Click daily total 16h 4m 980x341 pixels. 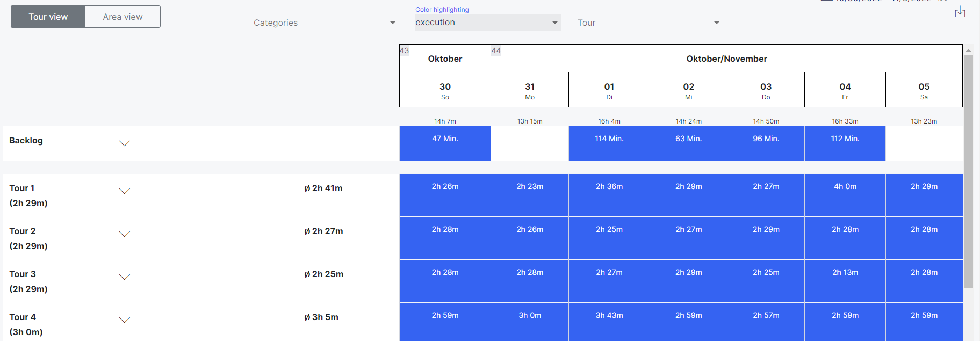(x=609, y=121)
